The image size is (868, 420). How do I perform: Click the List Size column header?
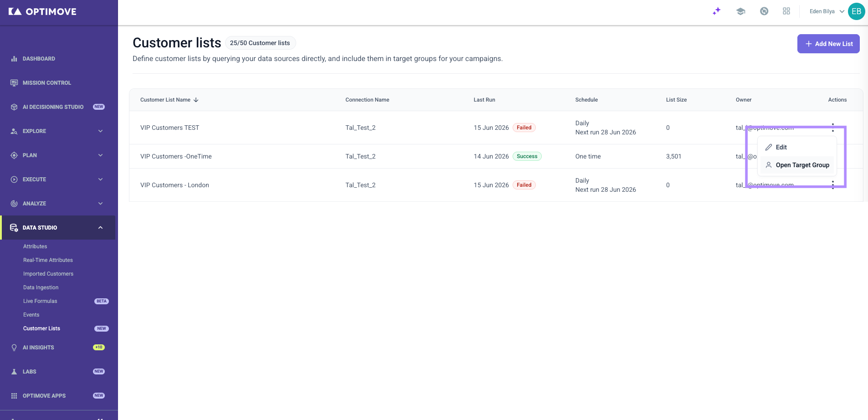(x=676, y=100)
